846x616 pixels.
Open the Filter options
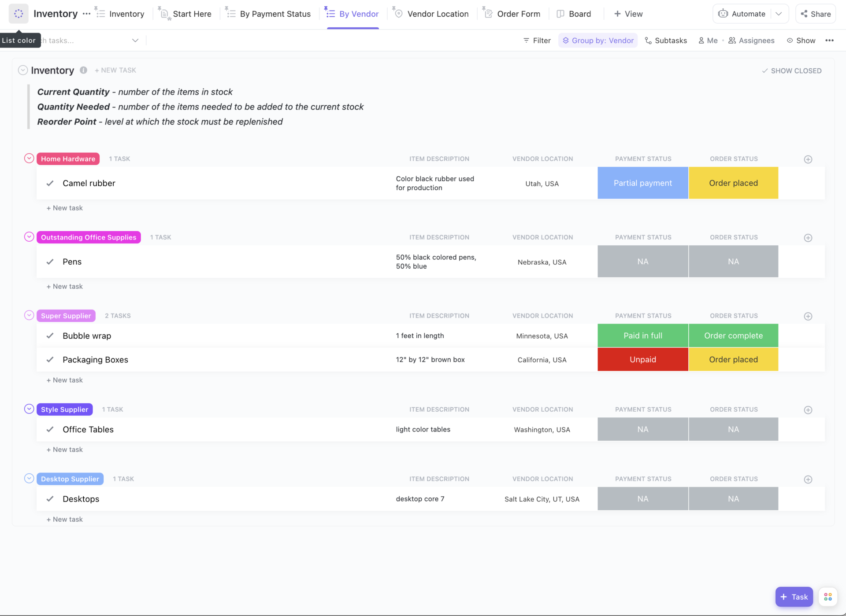[536, 40]
